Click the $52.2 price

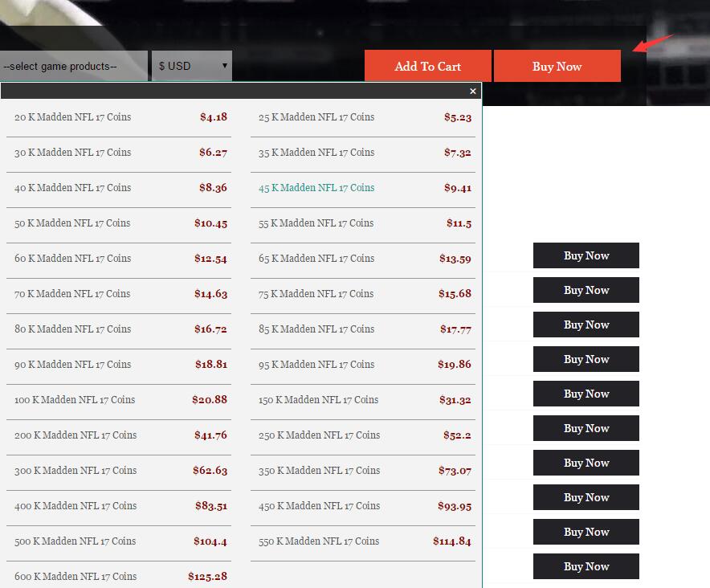(x=457, y=435)
